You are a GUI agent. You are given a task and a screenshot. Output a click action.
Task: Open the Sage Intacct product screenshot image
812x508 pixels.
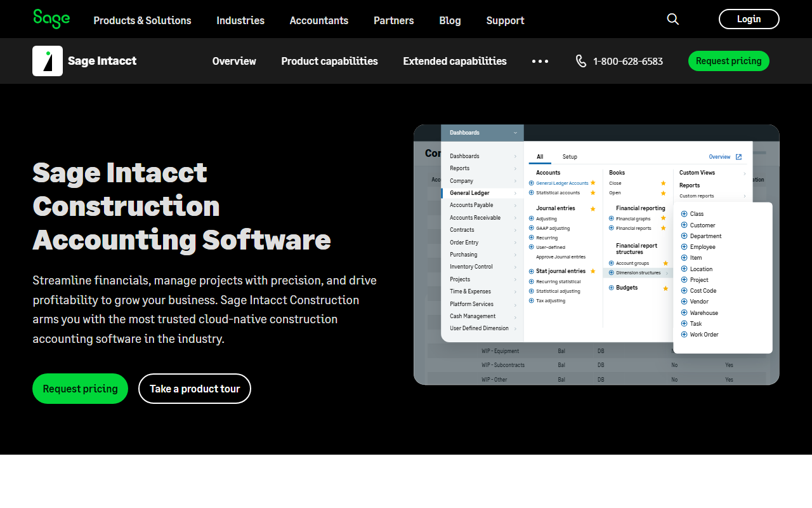coord(596,255)
